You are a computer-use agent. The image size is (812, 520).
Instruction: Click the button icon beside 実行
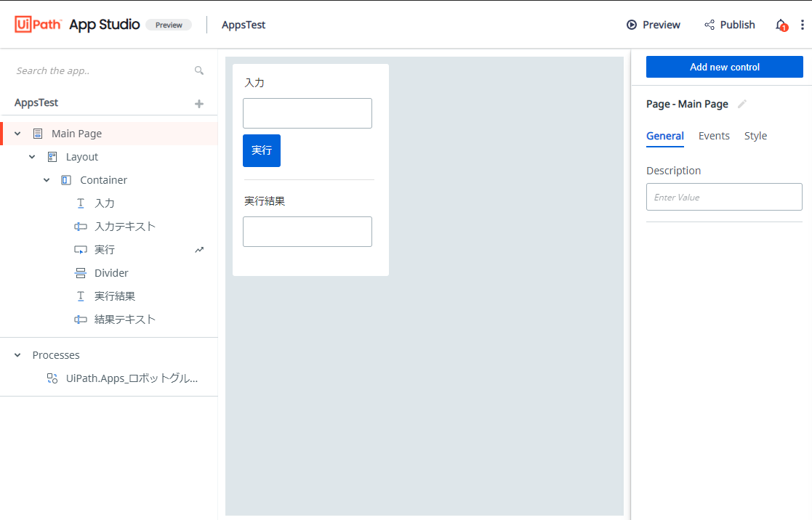(80, 250)
